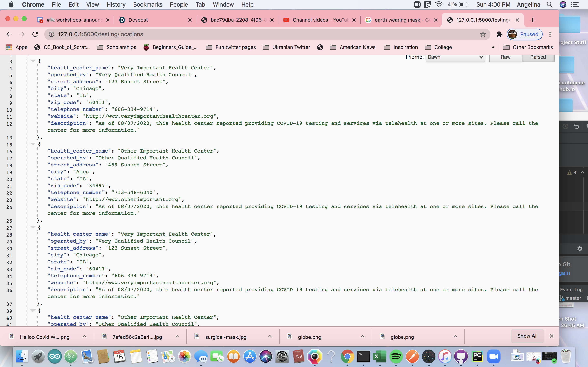Open the Extensions puzzle icon

[499, 34]
